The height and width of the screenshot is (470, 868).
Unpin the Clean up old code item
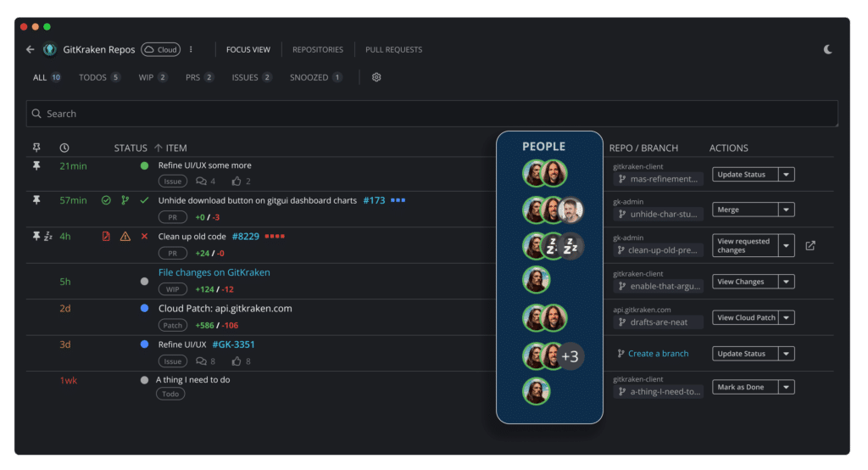click(36, 236)
